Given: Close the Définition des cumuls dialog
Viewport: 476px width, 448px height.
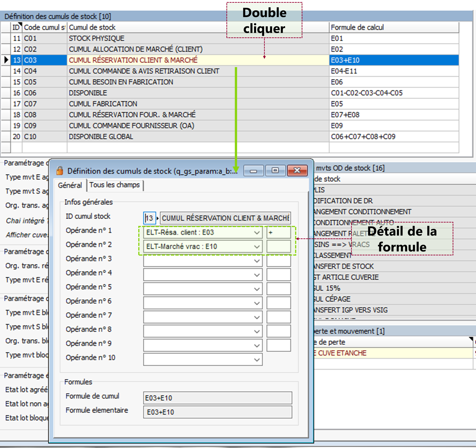Looking at the screenshot, I should click(297, 171).
